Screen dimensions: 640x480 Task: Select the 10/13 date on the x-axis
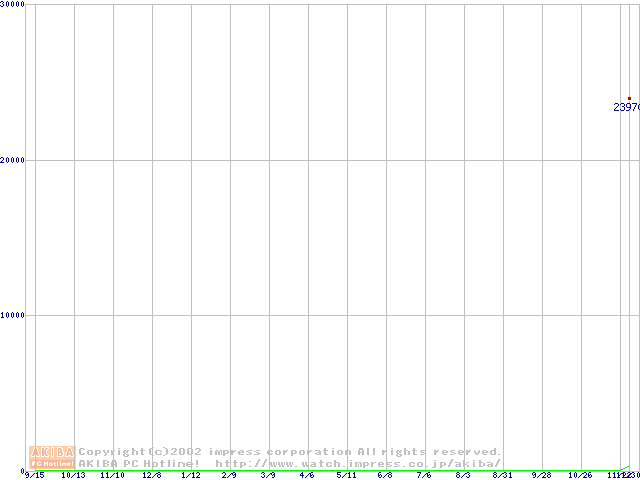pos(73,475)
